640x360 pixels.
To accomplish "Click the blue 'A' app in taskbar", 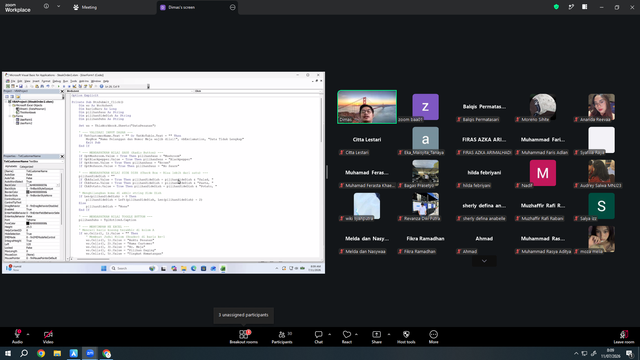I will [x=73, y=353].
